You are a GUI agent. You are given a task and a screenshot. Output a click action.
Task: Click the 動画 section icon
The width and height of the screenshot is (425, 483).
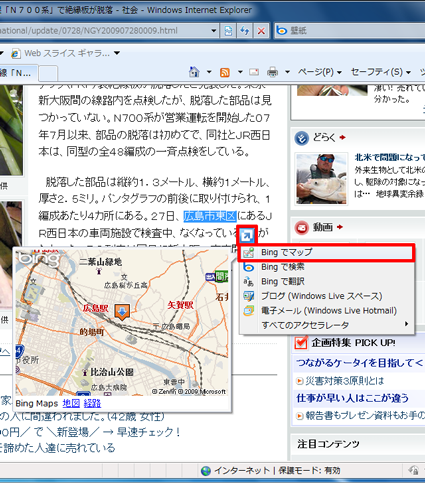(302, 228)
